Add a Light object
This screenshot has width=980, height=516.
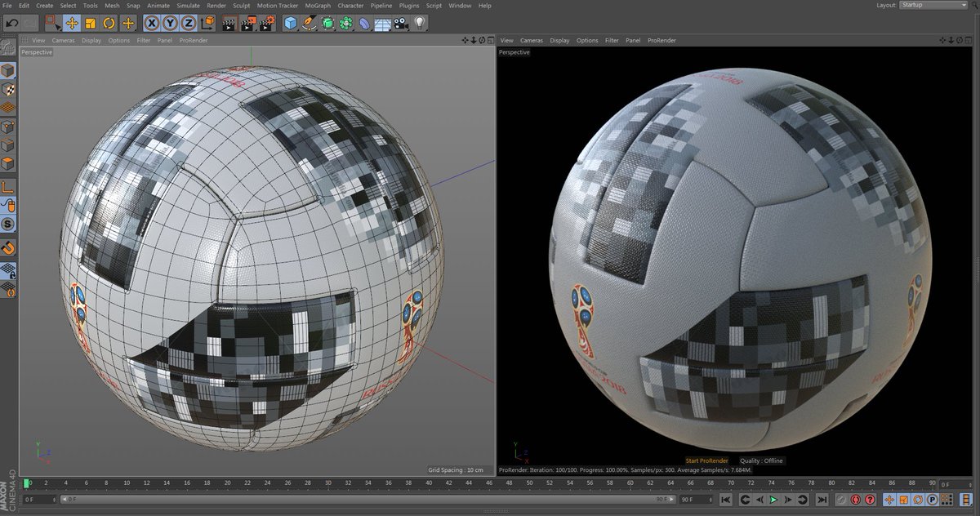coord(420,23)
